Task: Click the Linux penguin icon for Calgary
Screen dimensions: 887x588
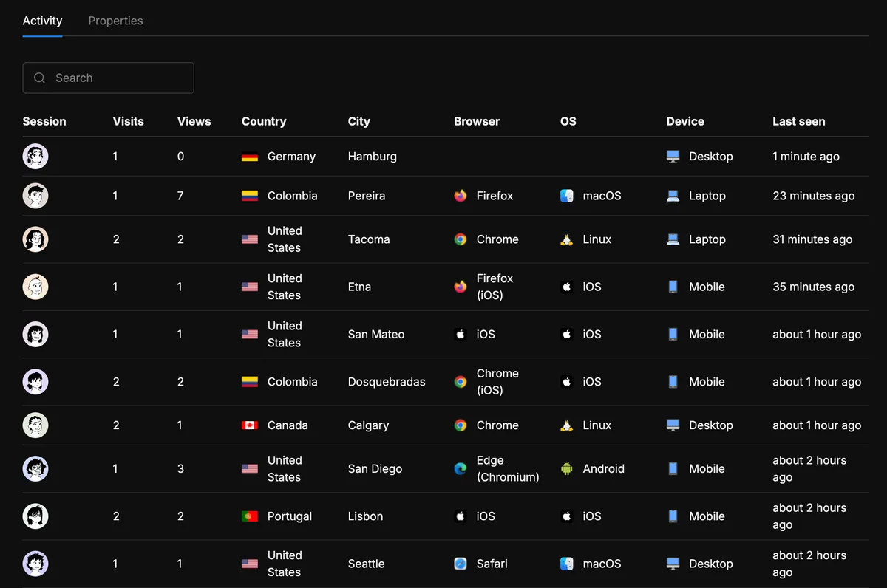Action: 567,425
